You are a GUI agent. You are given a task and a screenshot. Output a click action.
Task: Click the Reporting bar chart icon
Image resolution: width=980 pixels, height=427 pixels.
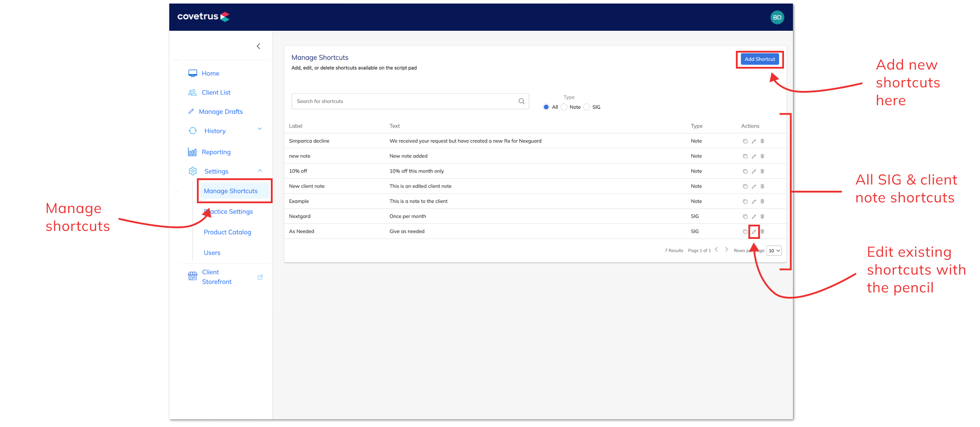click(x=192, y=152)
